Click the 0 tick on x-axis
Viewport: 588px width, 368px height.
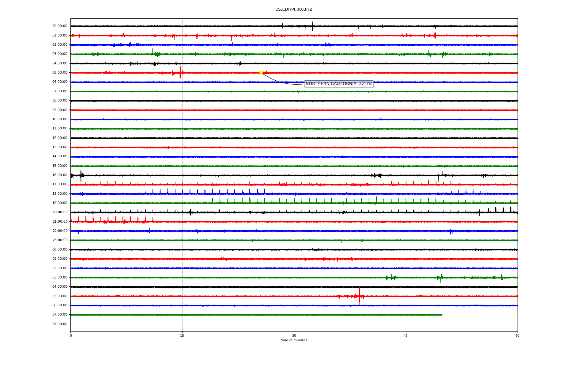[71, 335]
